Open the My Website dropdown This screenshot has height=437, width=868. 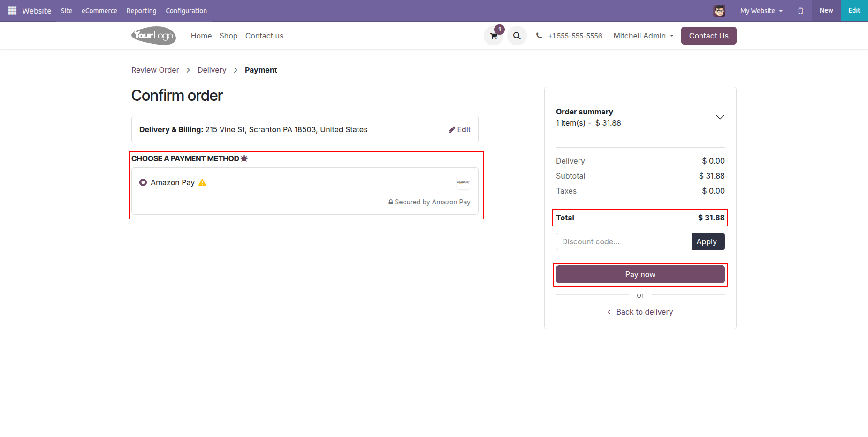point(761,11)
